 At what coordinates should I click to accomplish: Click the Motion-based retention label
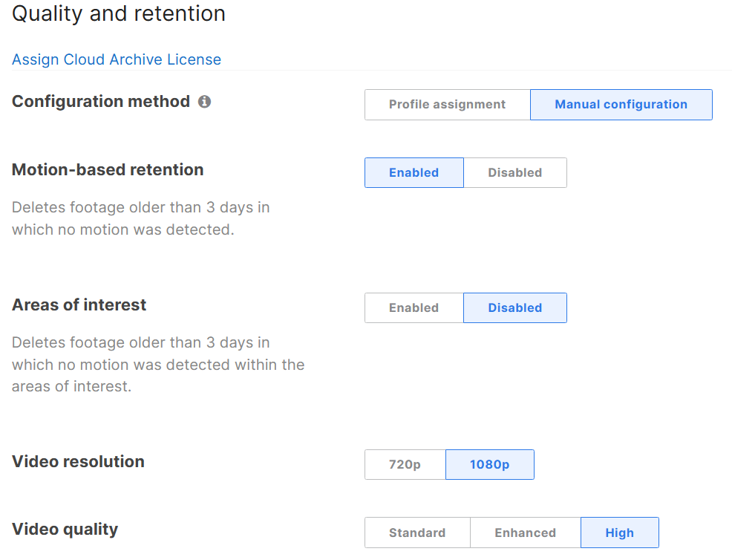(x=108, y=169)
